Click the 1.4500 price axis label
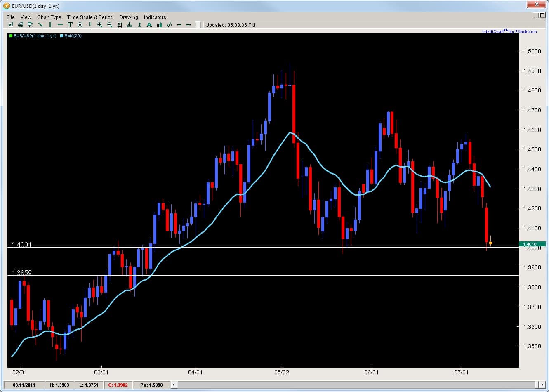 [x=532, y=149]
